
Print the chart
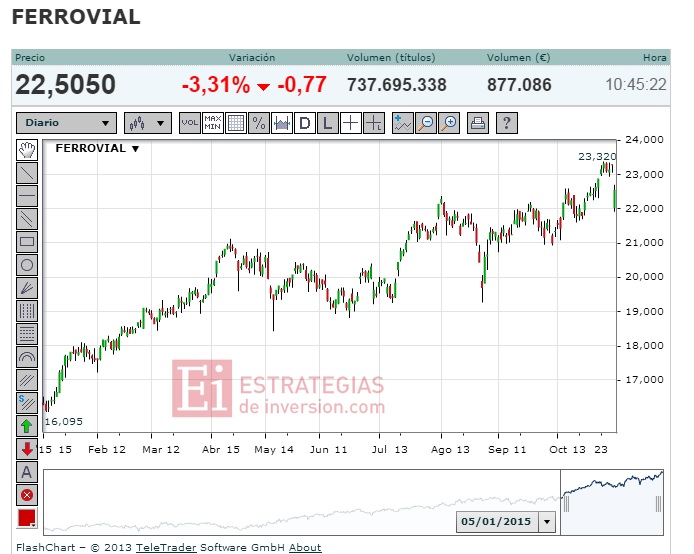point(478,123)
